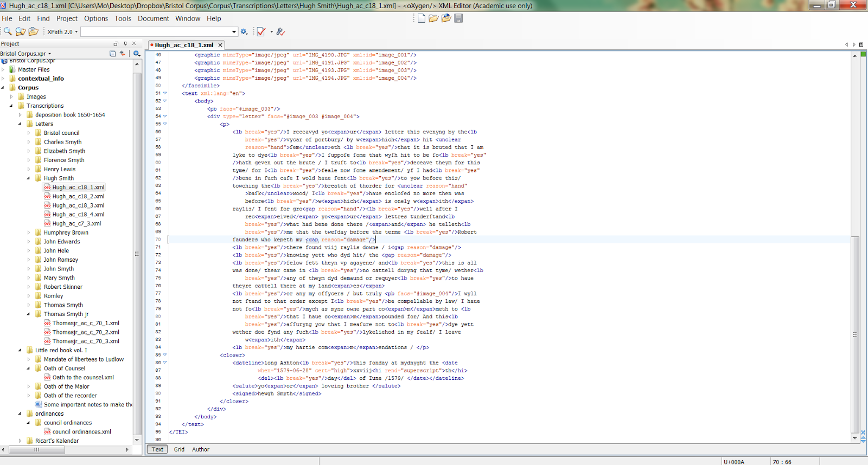Select council ordinances.xml file
The image size is (868, 465).
(x=82, y=432)
